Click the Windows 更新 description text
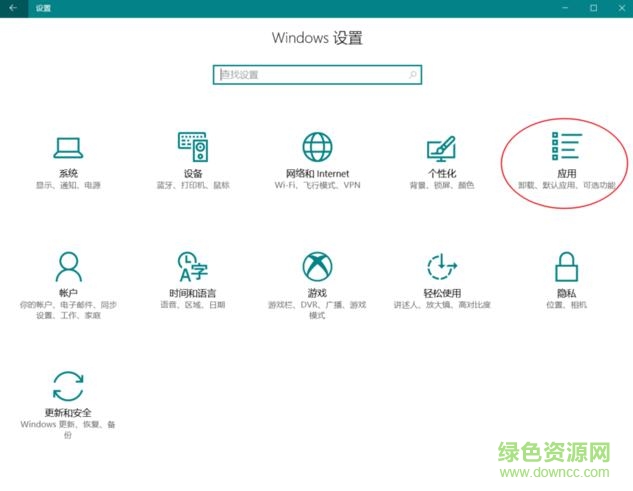 (x=68, y=430)
